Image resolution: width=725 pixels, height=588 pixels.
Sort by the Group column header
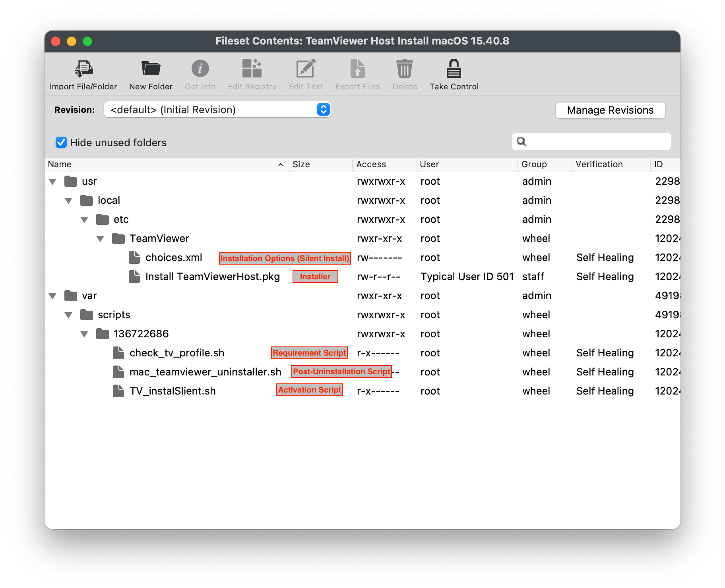point(545,164)
